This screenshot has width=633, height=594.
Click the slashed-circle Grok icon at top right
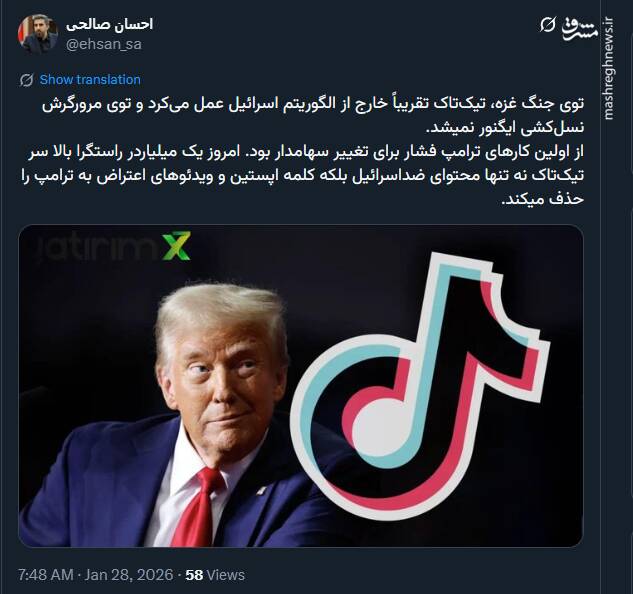point(548,25)
